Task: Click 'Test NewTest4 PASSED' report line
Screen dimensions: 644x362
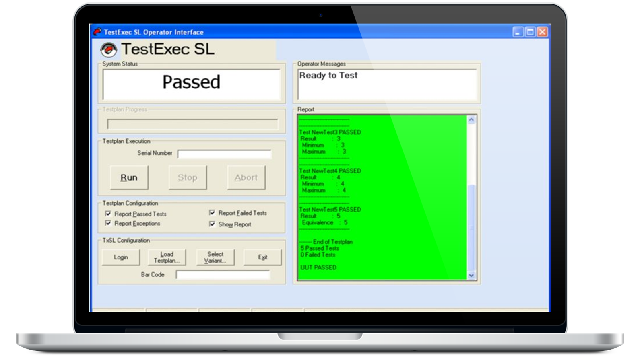Action: tap(330, 171)
